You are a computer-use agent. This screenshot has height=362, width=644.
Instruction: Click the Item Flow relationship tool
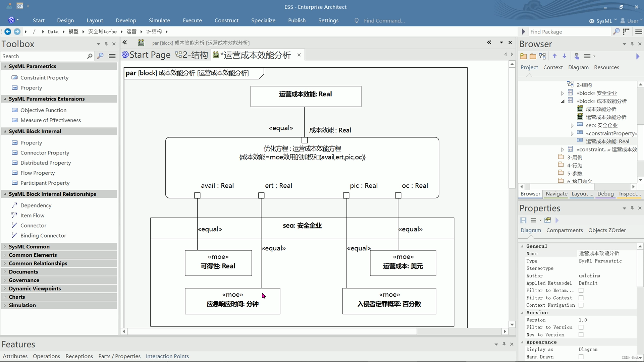32,215
